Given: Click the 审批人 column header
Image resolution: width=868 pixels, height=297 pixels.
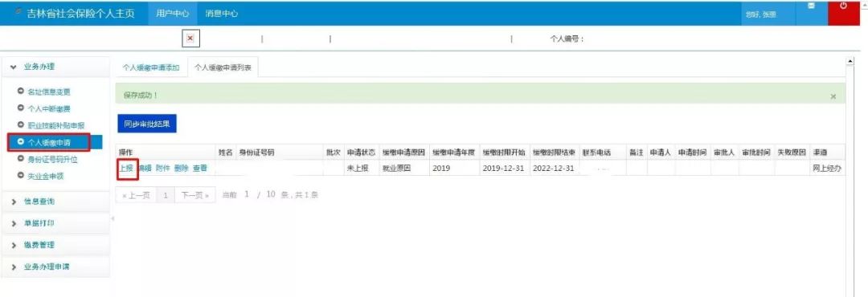Looking at the screenshot, I should [724, 152].
